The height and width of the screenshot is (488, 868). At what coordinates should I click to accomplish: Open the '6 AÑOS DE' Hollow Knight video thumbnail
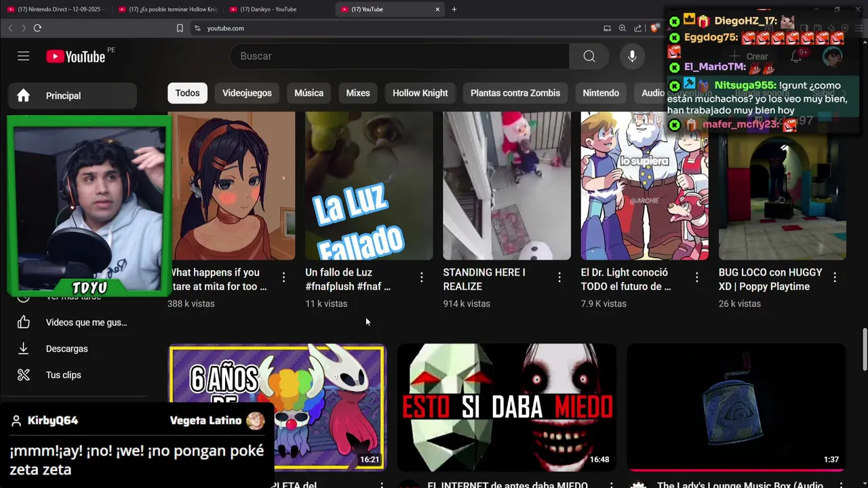pyautogui.click(x=277, y=407)
